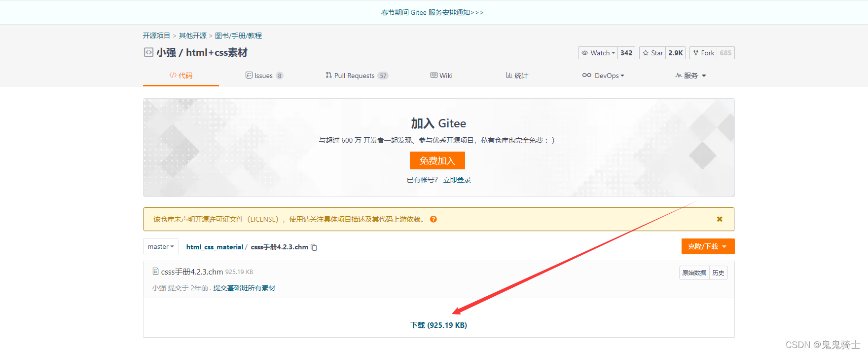
Task: Dismiss the license warning with the X icon
Action: 720,219
